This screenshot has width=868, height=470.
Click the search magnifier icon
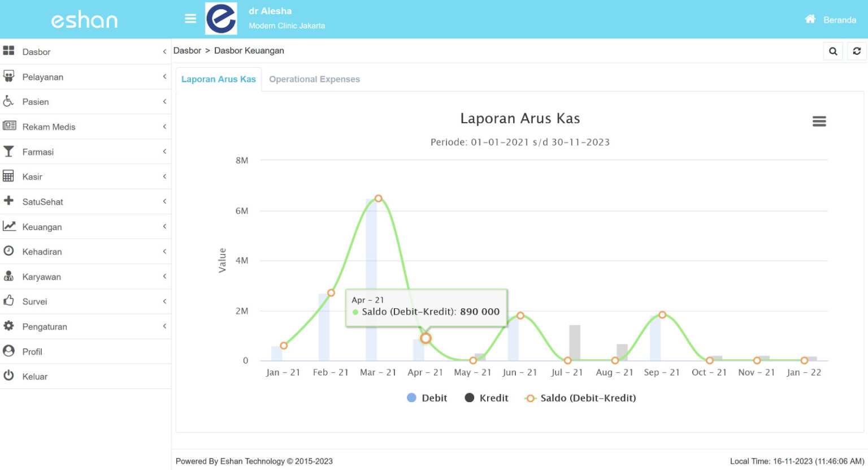pyautogui.click(x=833, y=51)
